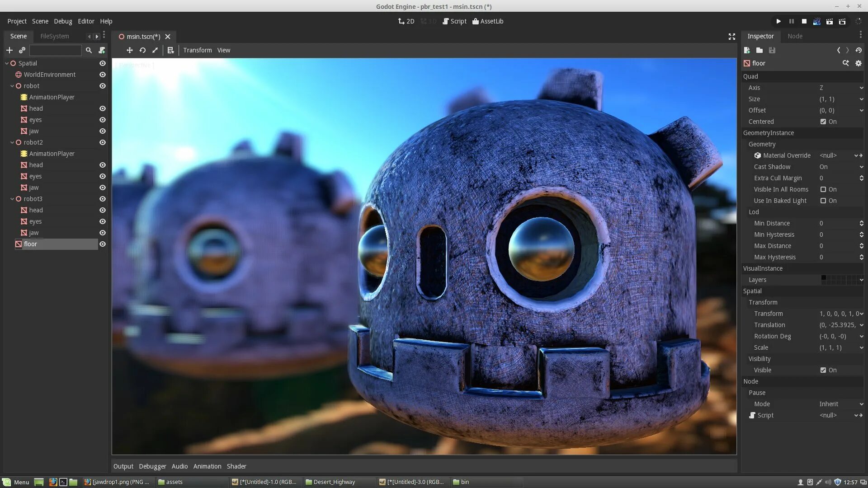Viewport: 868px width, 488px height.
Task: Open the Debug menu in menu bar
Action: (x=62, y=21)
